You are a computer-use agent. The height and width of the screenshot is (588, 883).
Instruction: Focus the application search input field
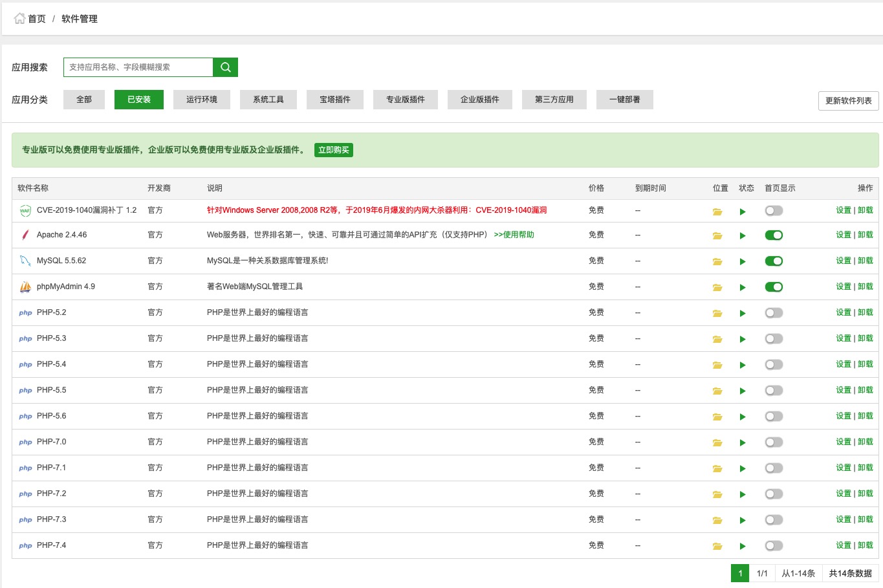click(x=138, y=67)
